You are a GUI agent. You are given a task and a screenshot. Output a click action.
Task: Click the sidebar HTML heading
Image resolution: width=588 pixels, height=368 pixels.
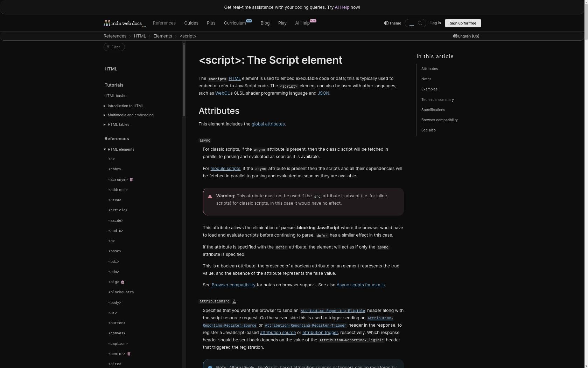[111, 69]
